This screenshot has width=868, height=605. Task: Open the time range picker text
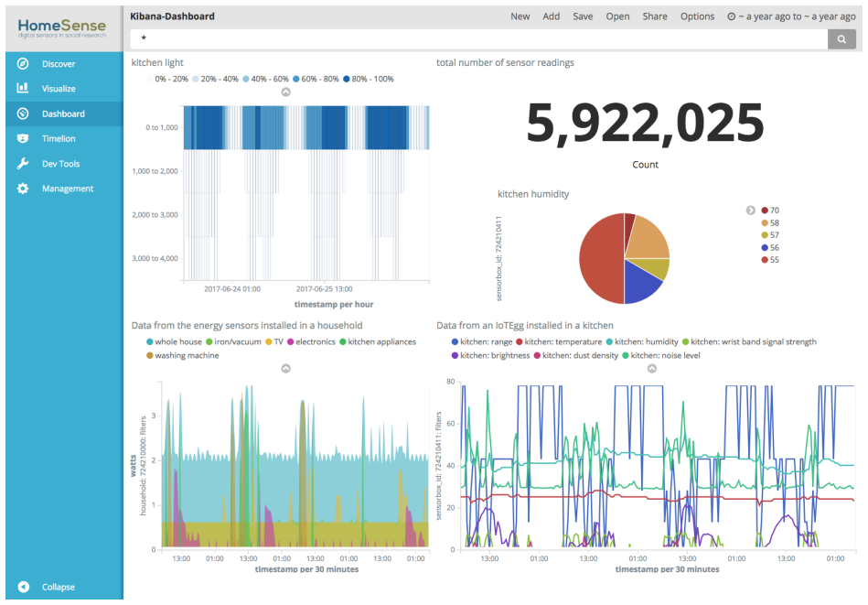pyautogui.click(x=798, y=16)
